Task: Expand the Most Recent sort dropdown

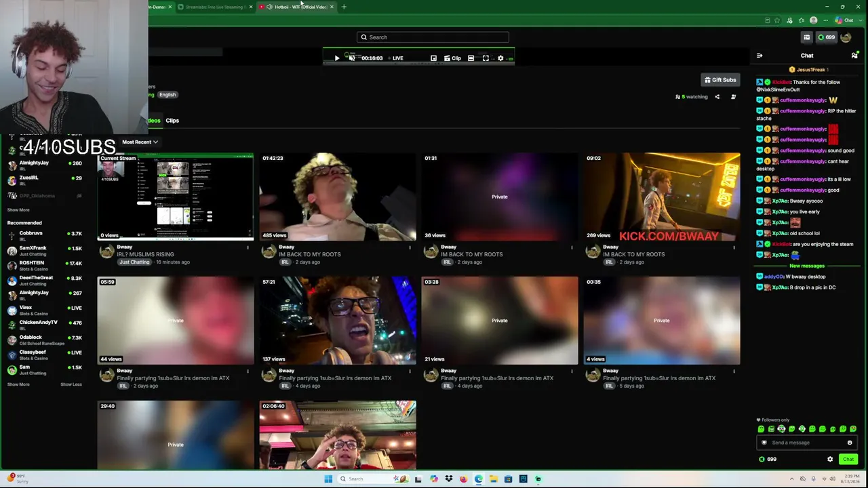Action: [x=140, y=142]
